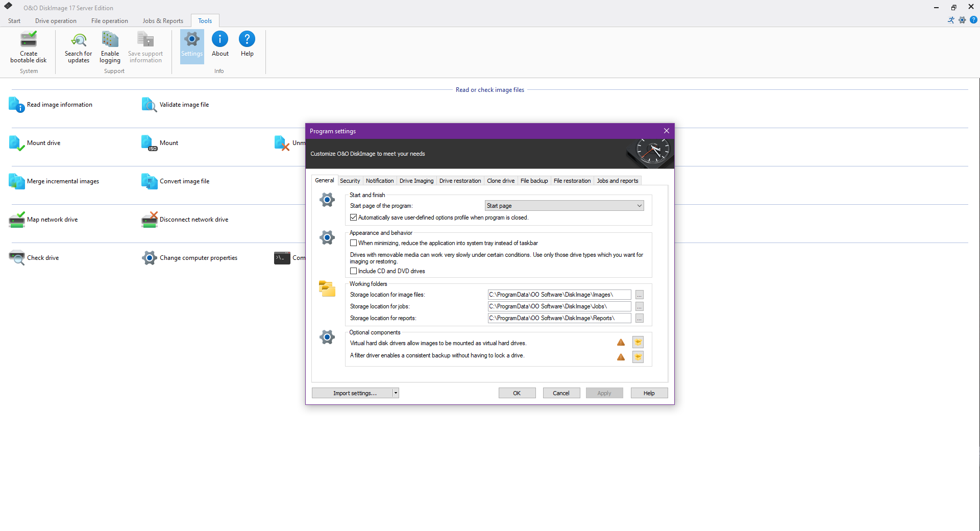Open Map network drive

[x=43, y=220]
